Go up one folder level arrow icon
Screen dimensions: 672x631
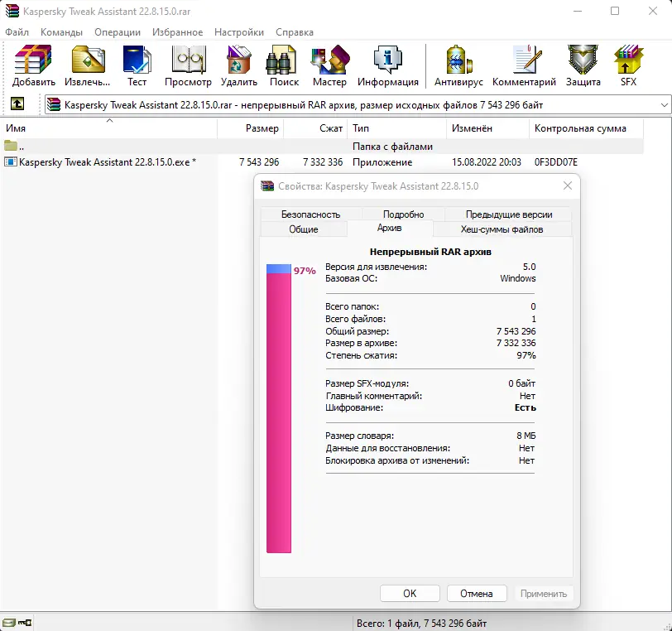pos(17,104)
